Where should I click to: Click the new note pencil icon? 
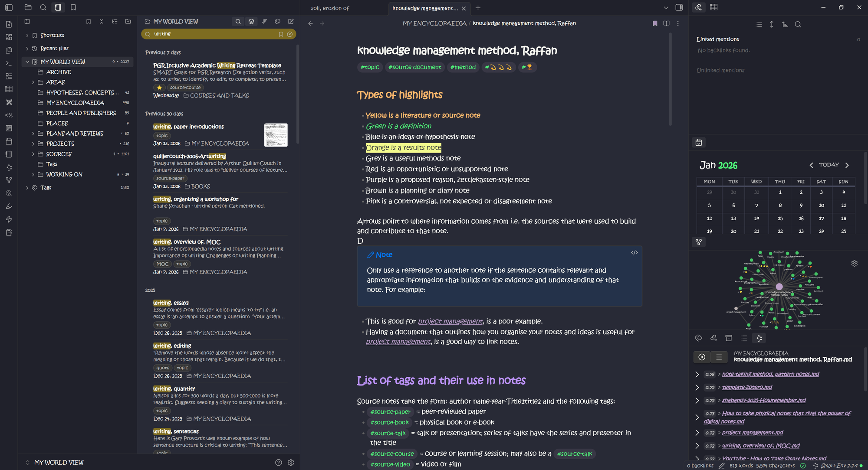tap(291, 21)
